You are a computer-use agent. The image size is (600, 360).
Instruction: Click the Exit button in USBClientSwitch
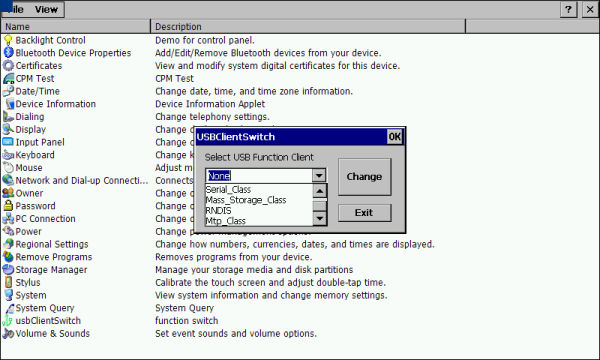(x=364, y=213)
